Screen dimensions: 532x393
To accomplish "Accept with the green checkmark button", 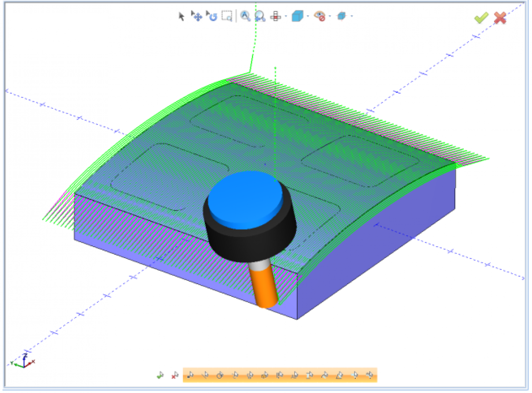I will (x=481, y=18).
